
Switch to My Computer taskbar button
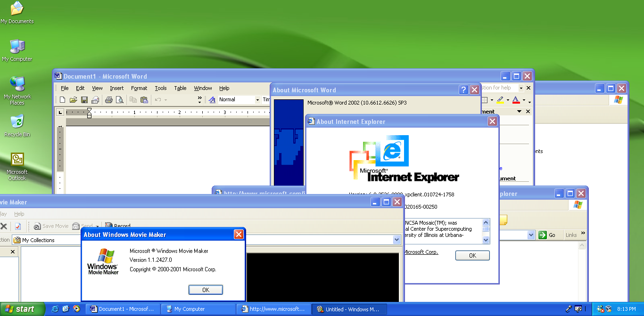198,309
